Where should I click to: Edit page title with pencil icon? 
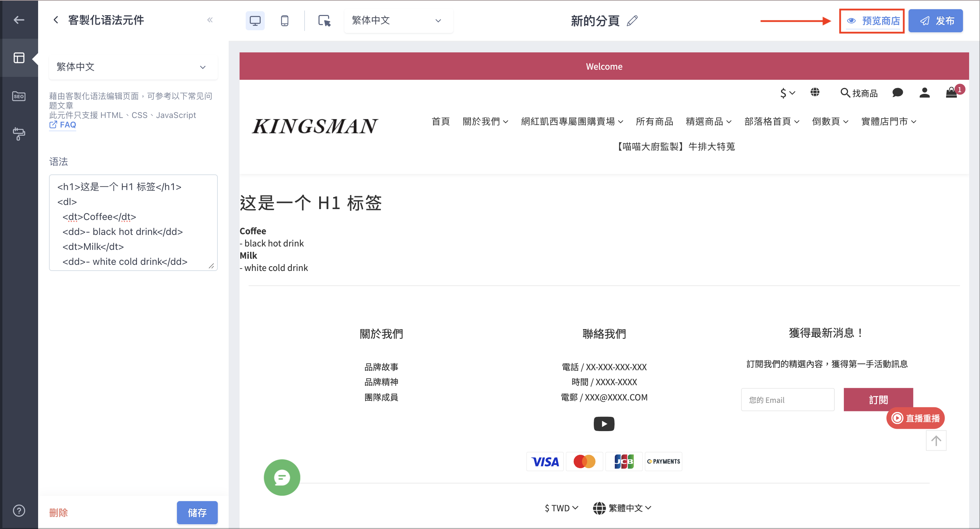click(x=632, y=20)
